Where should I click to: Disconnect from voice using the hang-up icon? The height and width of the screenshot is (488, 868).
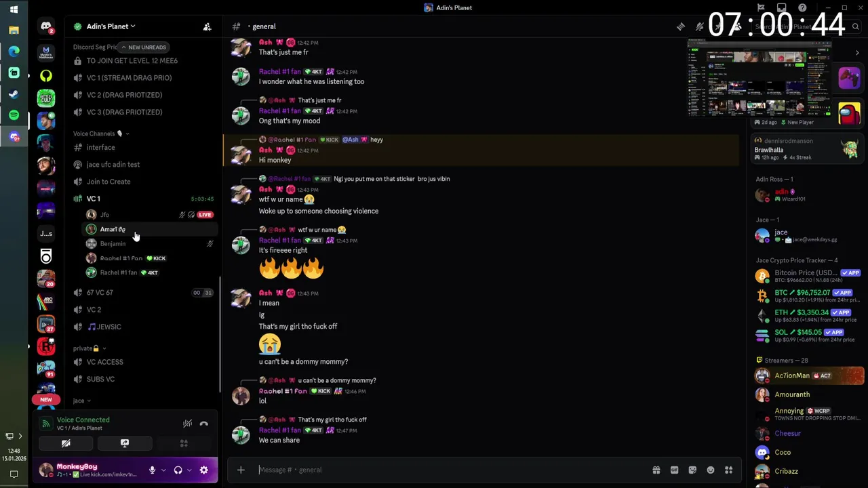tap(204, 424)
